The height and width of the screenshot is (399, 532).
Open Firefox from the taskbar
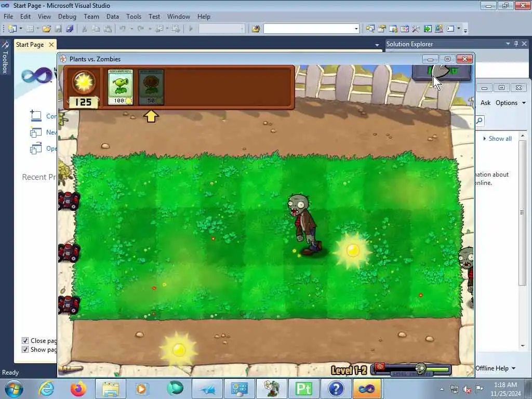tap(78, 389)
